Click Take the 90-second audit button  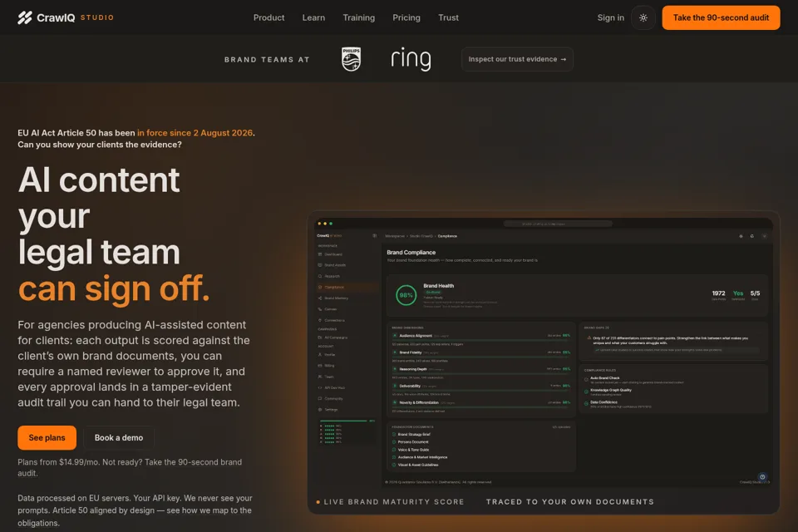click(721, 17)
